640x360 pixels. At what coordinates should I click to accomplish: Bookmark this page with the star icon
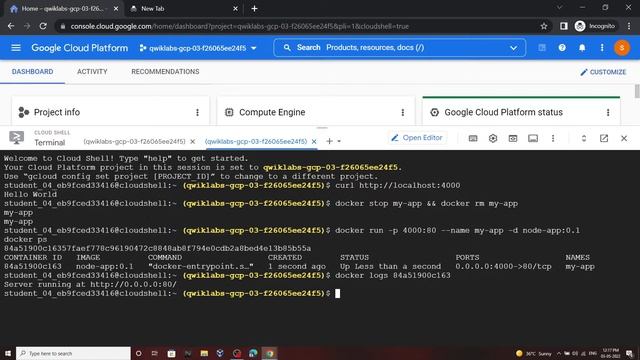point(544,26)
